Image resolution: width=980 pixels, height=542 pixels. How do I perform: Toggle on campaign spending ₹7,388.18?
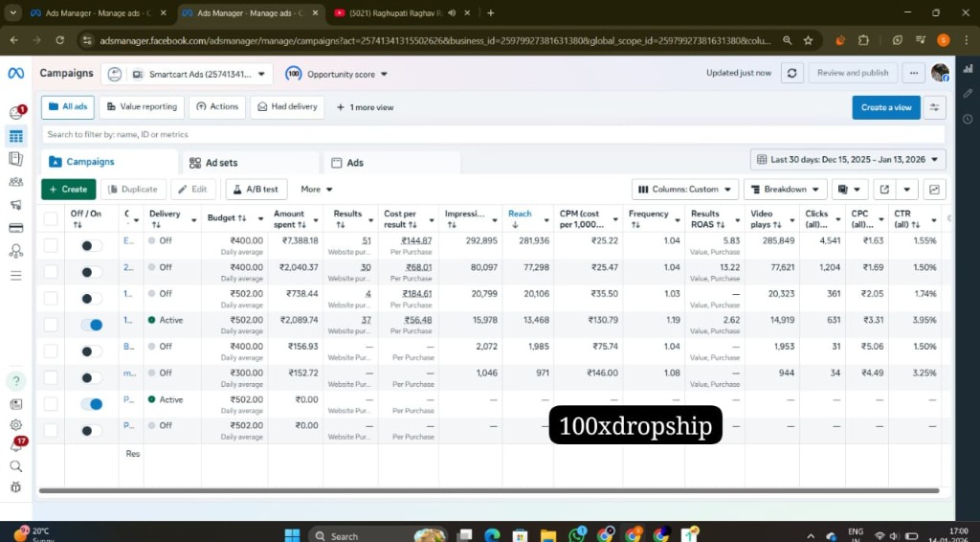[91, 246]
